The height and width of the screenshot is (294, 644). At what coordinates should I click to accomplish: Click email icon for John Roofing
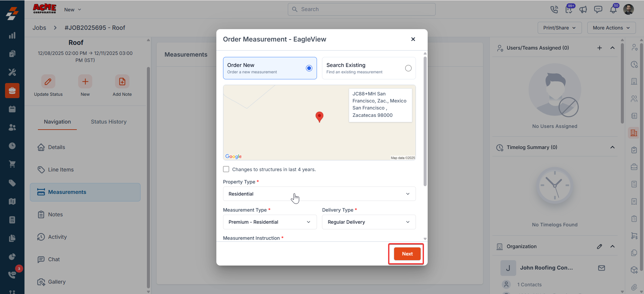coord(601,268)
